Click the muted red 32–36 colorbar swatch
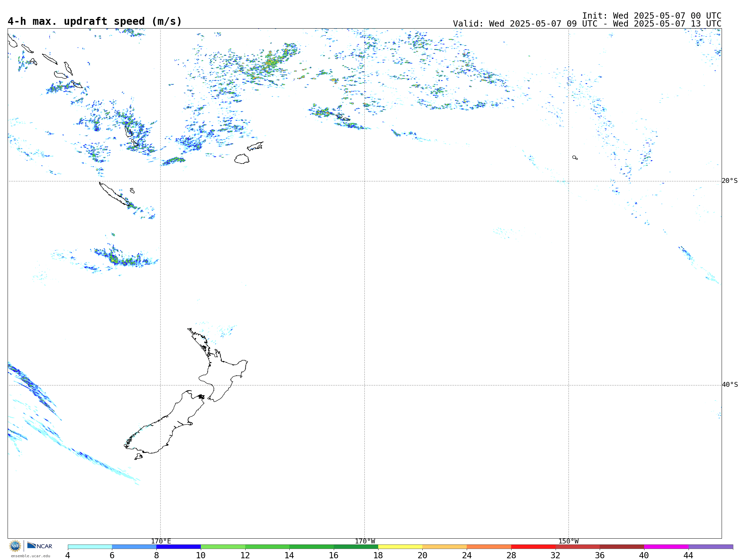 click(578, 547)
